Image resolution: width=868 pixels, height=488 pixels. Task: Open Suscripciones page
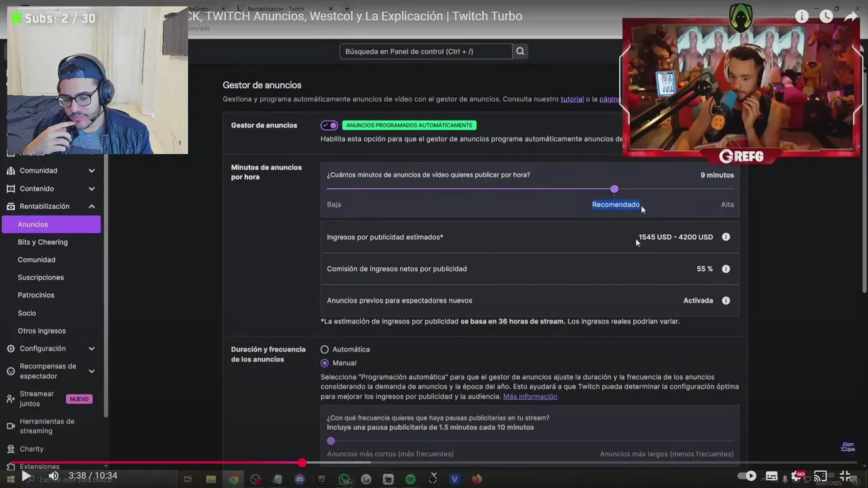[41, 277]
